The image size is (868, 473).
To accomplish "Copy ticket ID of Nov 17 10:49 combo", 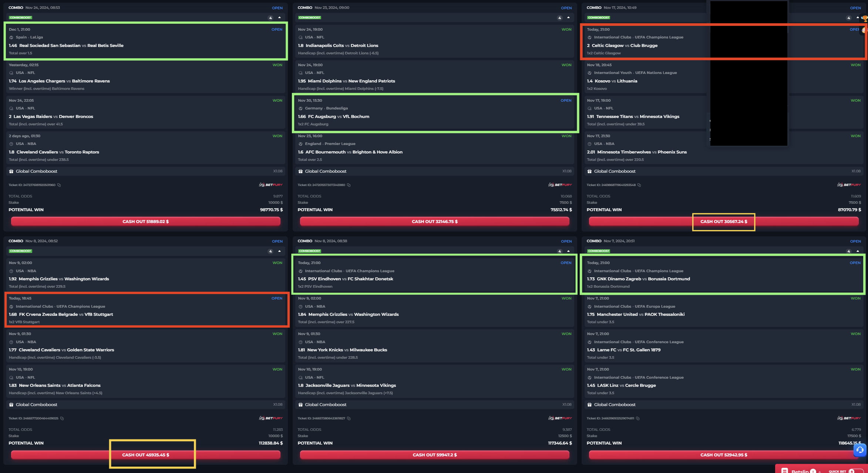I will point(639,185).
